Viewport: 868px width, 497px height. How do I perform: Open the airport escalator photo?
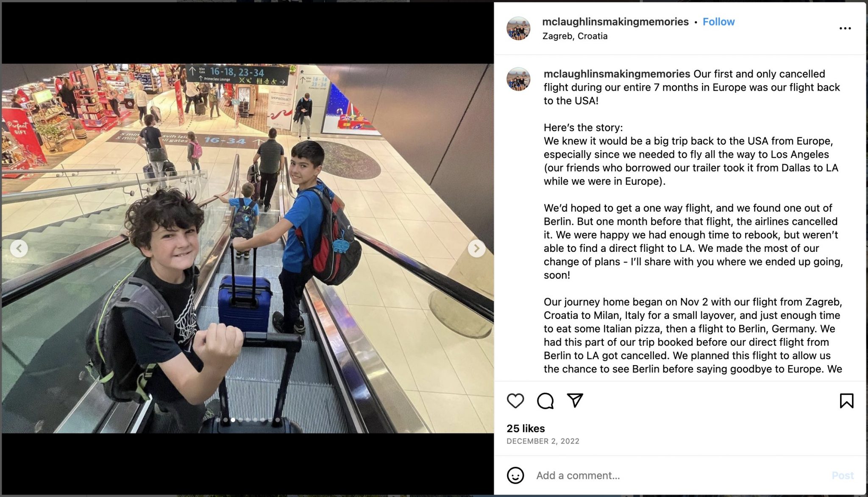pos(248,248)
